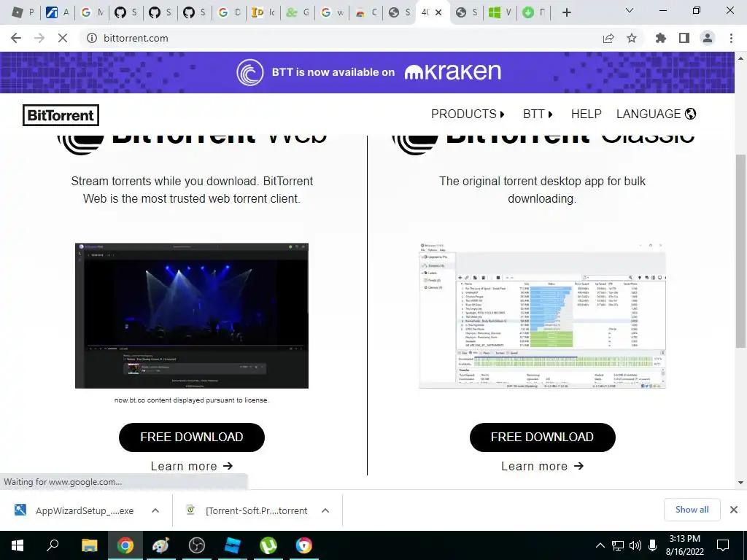Open the HELP page
This screenshot has width=747, height=560.
587,114
